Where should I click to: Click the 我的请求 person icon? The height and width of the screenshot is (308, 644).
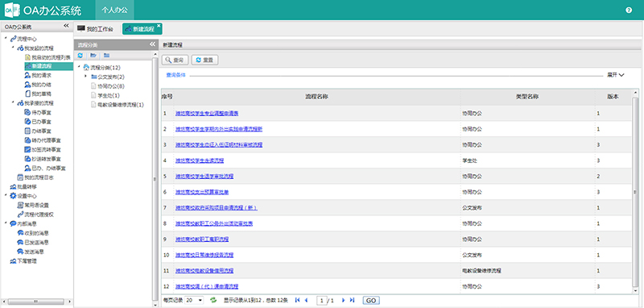pos(27,76)
